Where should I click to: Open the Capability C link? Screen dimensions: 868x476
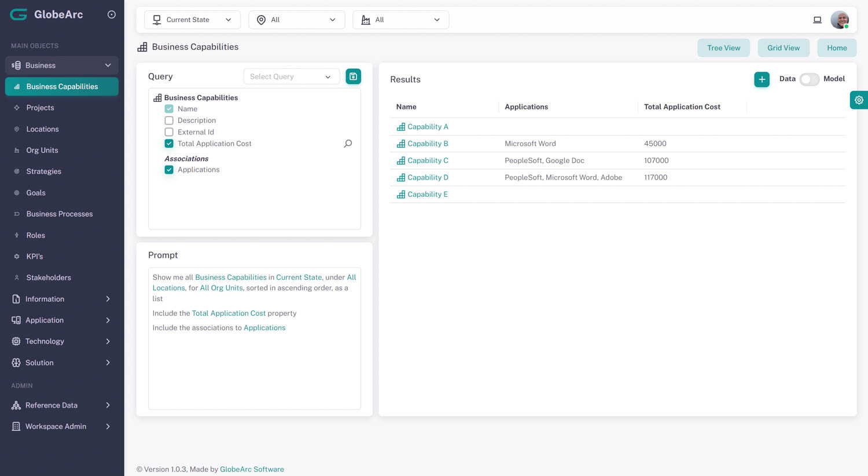428,160
